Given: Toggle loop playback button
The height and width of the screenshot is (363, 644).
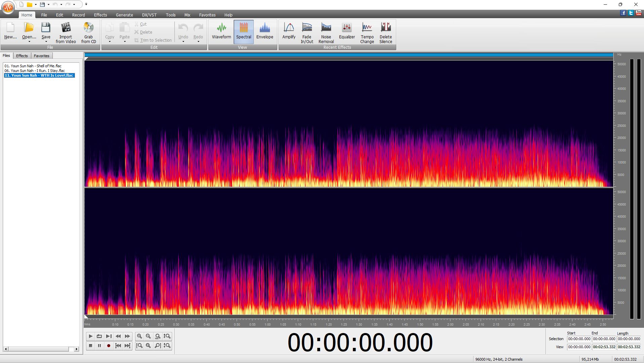Looking at the screenshot, I should 99,336.
